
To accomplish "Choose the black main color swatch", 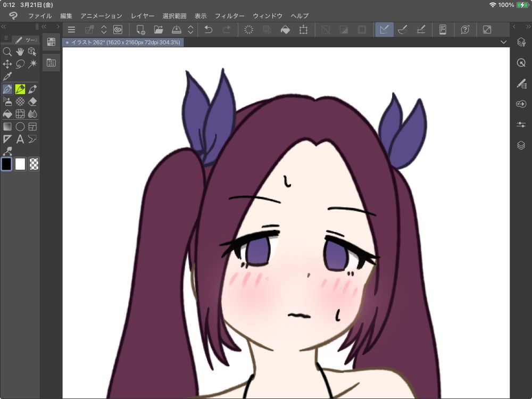I will (6, 164).
